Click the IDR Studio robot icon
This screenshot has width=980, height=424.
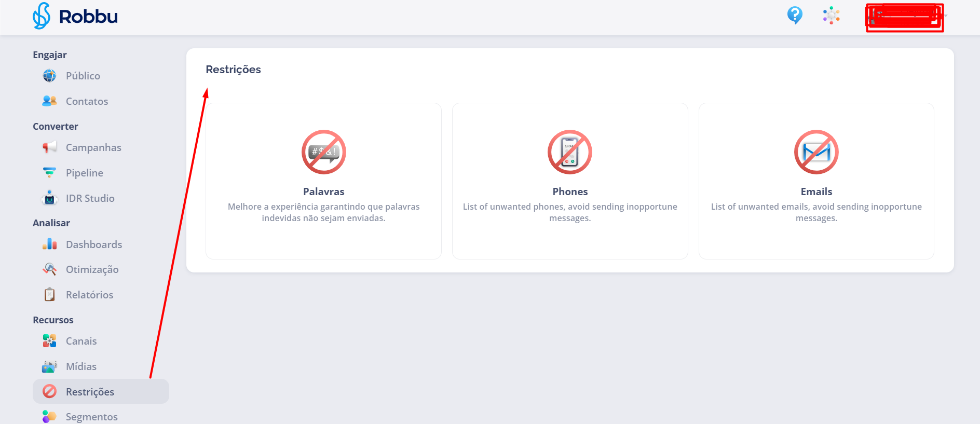pyautogui.click(x=49, y=198)
